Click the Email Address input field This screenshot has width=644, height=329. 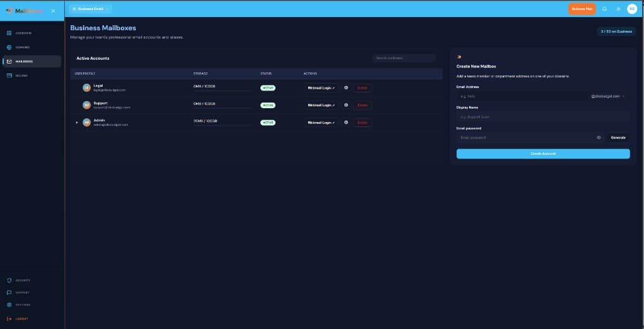tap(521, 96)
